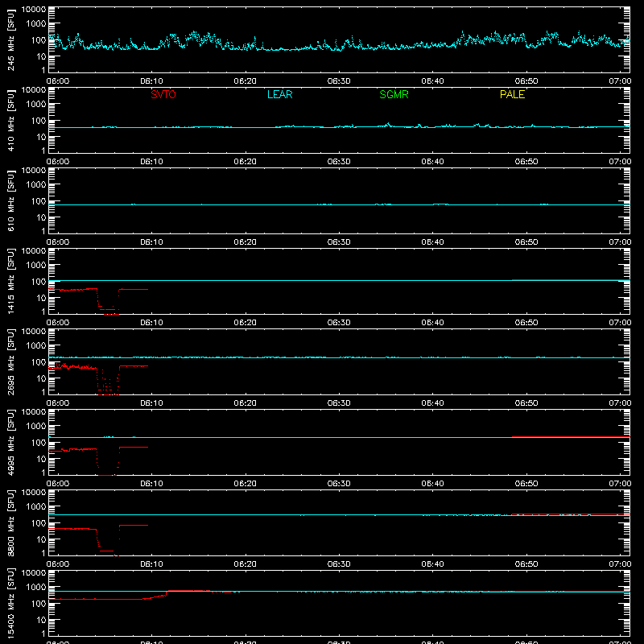Click the 100 tick label on 8800 MHz panel
The width and height of the screenshot is (644, 644).
[39, 523]
